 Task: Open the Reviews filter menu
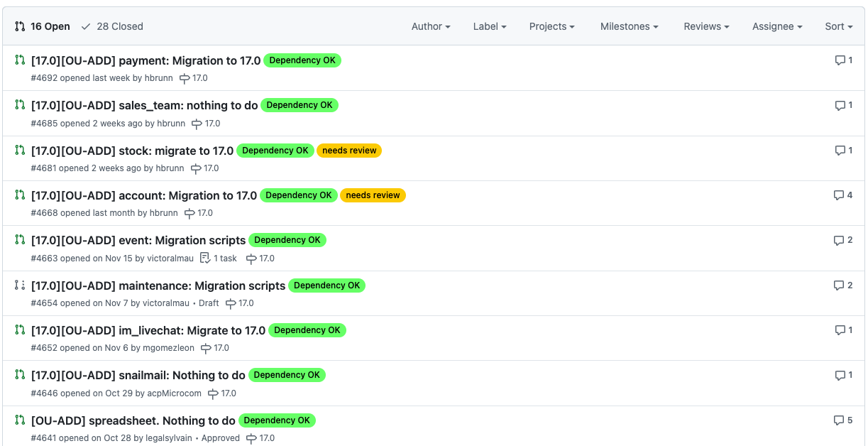click(706, 26)
